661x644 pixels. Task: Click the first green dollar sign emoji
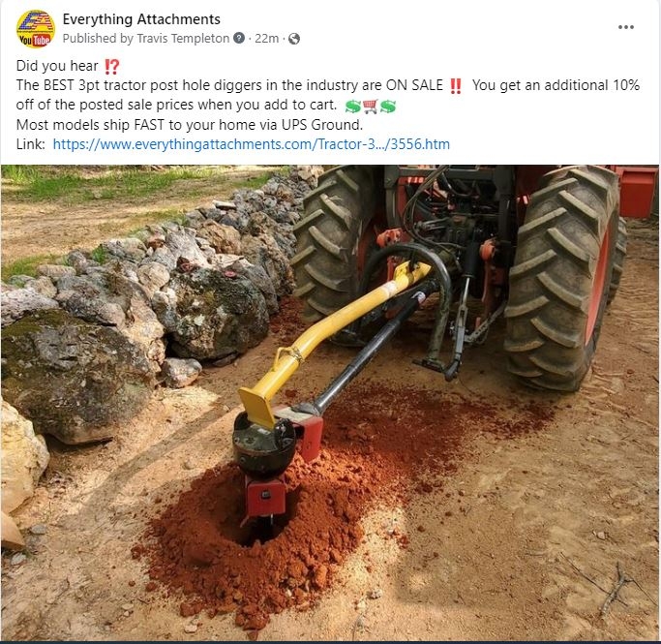(353, 107)
